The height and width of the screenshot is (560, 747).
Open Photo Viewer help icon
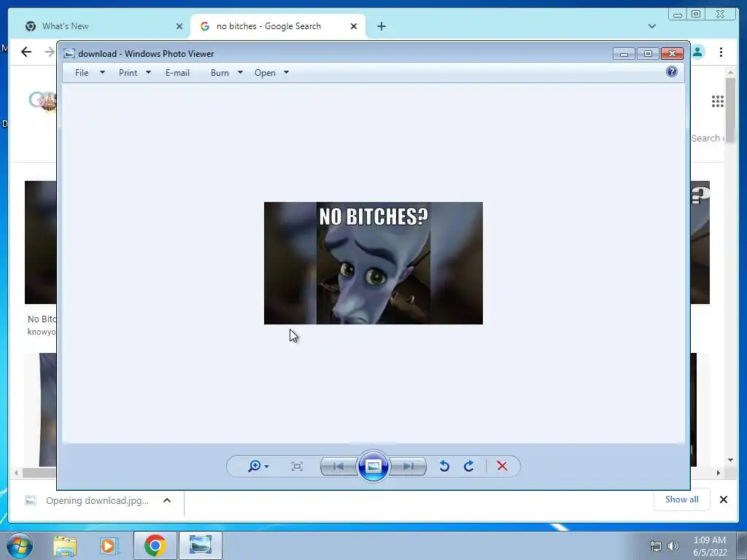pos(672,72)
